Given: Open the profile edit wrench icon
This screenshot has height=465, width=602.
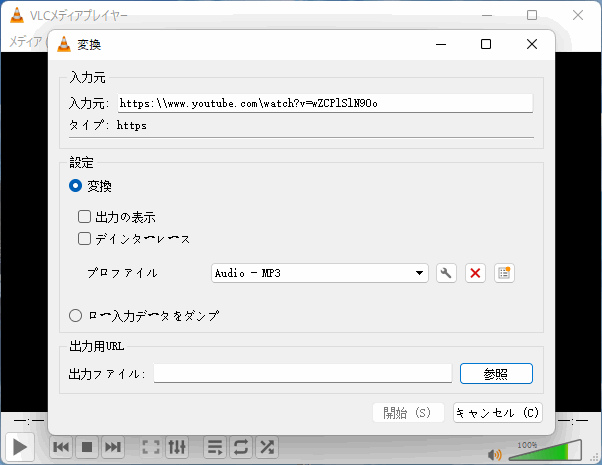Looking at the screenshot, I should [x=446, y=273].
